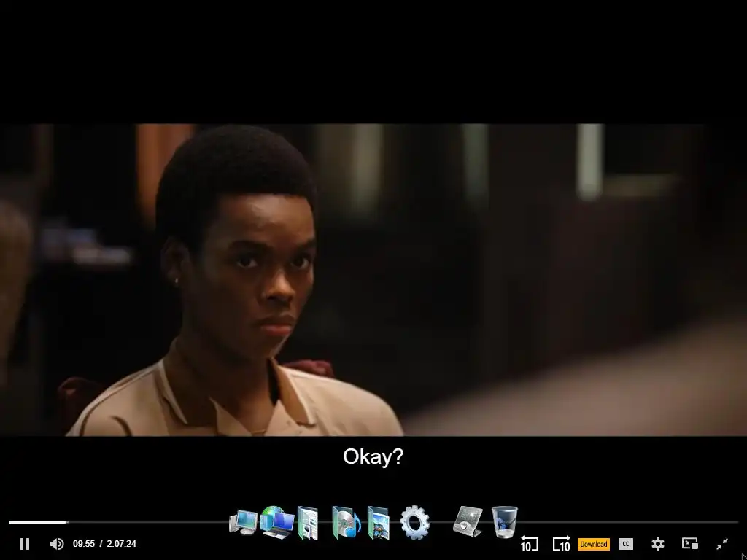The width and height of the screenshot is (747, 560).
Task: Open the Documents folder dock icon
Action: 308,523
